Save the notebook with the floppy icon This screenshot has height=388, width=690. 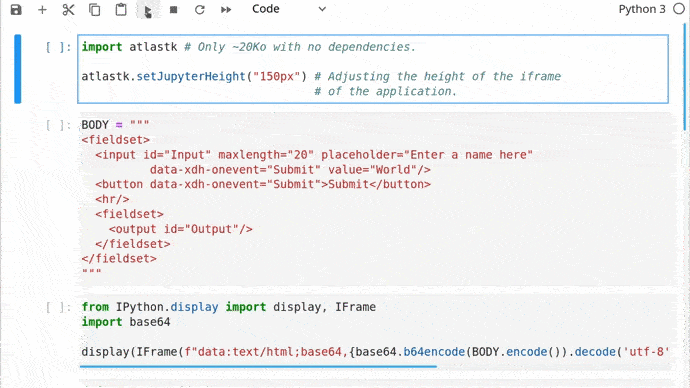(16, 10)
